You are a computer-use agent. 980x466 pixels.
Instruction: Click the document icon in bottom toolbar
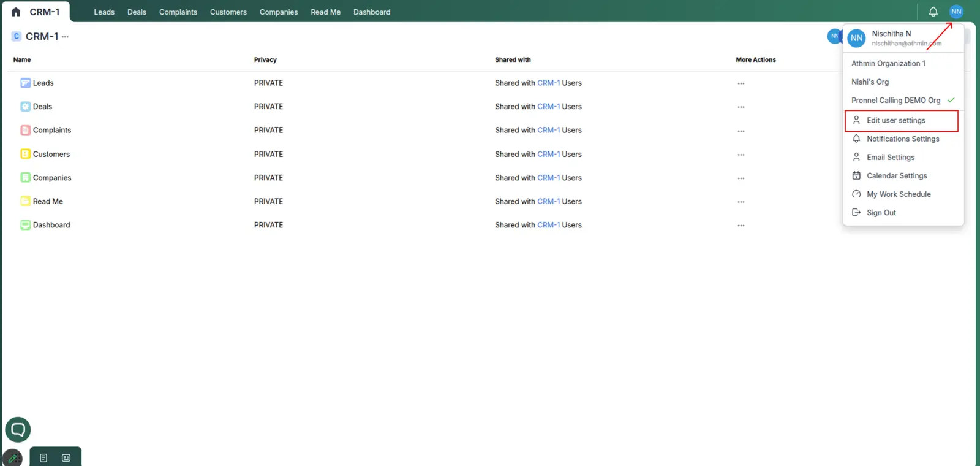(x=43, y=458)
